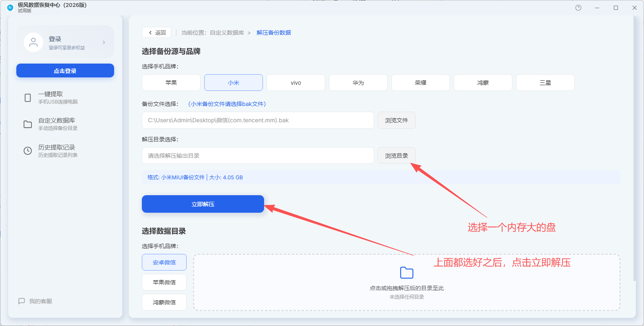The height and width of the screenshot is (326, 644).
Task: Select 鸿蒙微信 data type
Action: pos(164,302)
